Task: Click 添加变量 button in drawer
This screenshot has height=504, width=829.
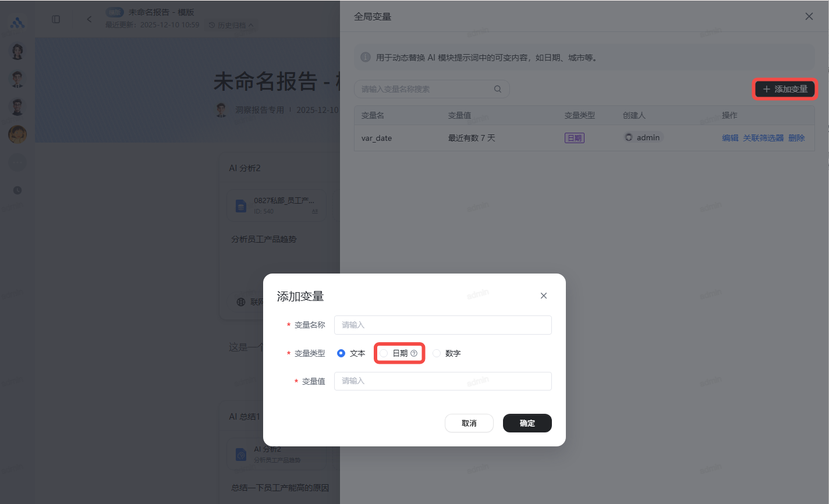Action: click(785, 89)
